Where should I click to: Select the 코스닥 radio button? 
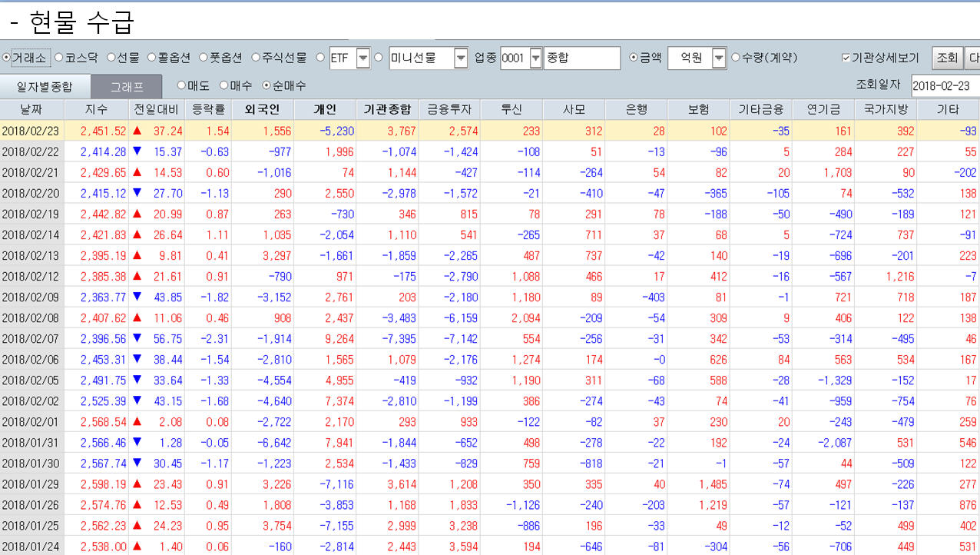59,58
